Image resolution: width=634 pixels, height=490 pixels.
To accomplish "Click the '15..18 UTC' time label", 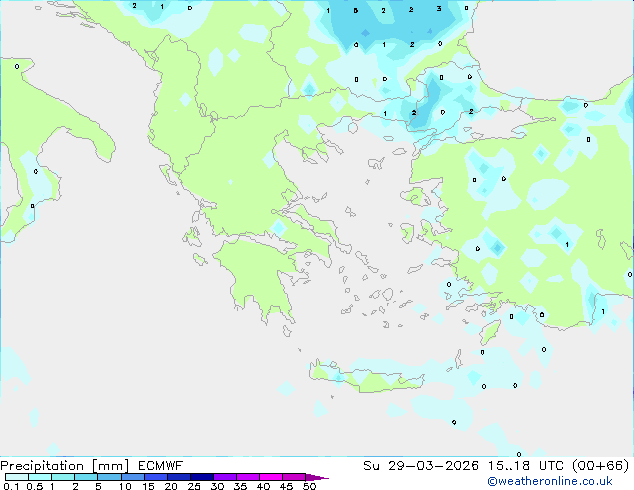I will coord(526,466).
